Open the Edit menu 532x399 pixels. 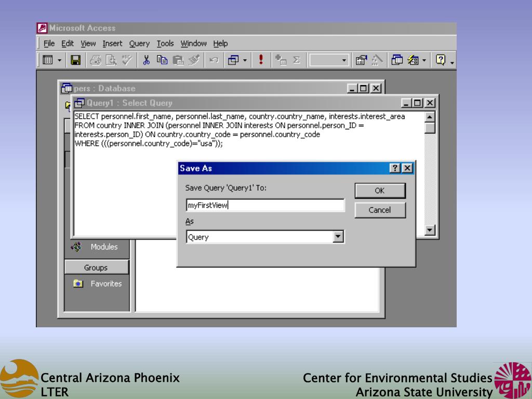(67, 44)
